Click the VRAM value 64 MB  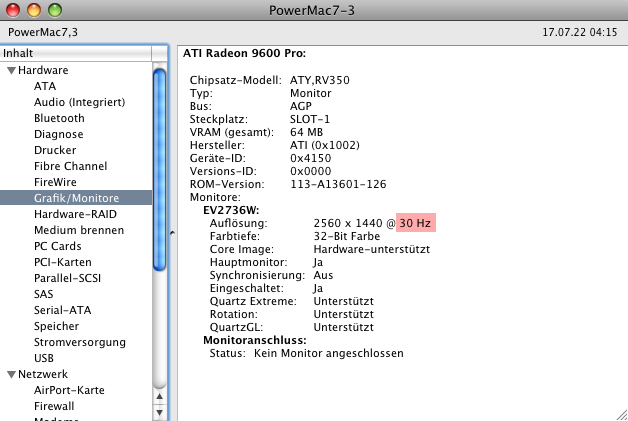click(306, 132)
